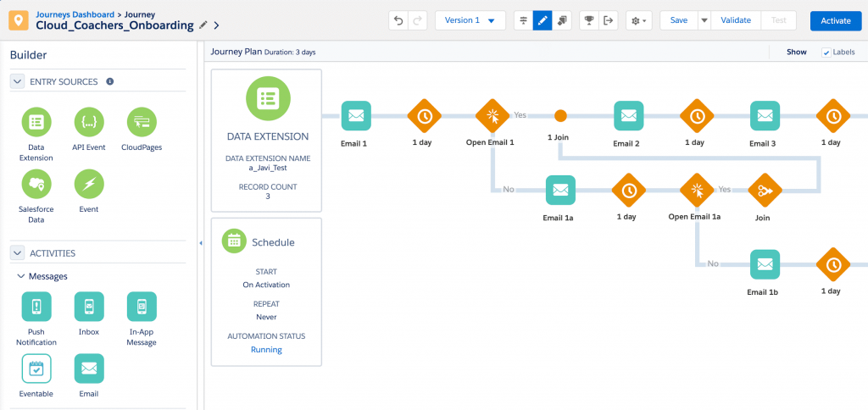The height and width of the screenshot is (410, 868).
Task: Click the Join activity diamond icon
Action: tap(765, 190)
